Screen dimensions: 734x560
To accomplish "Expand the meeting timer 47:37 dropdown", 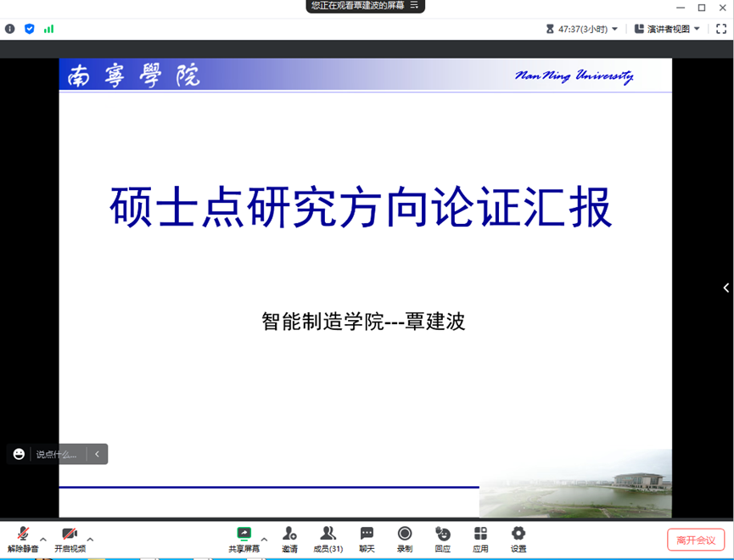I will click(582, 29).
